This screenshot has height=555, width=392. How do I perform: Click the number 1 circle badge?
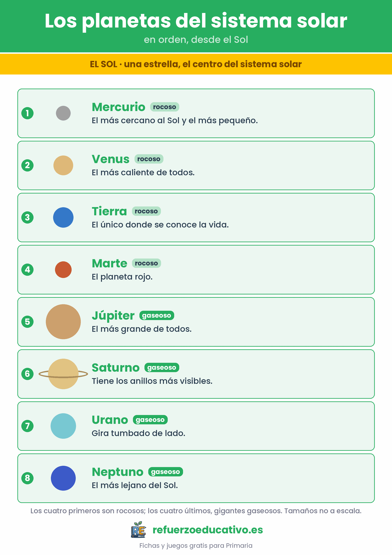(x=27, y=113)
